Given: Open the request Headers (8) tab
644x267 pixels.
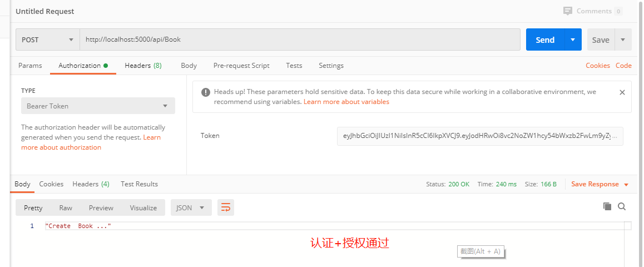Looking at the screenshot, I should click(143, 65).
